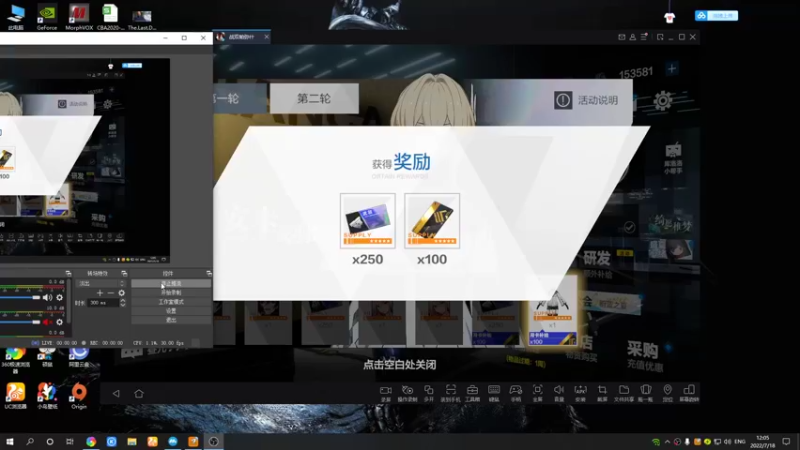Viewport: 800px width, 450px height.
Task: Click the APK install icon
Action: click(x=581, y=390)
